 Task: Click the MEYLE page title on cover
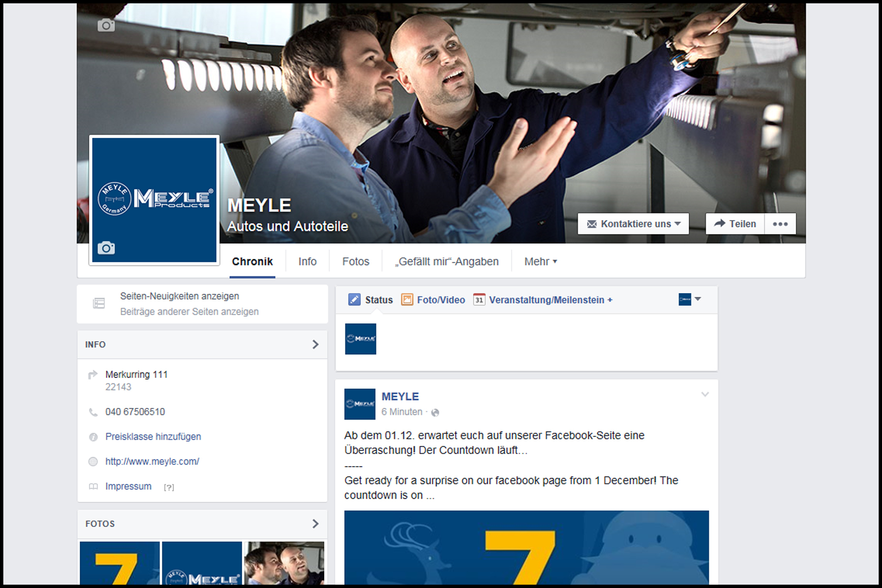[x=259, y=206]
